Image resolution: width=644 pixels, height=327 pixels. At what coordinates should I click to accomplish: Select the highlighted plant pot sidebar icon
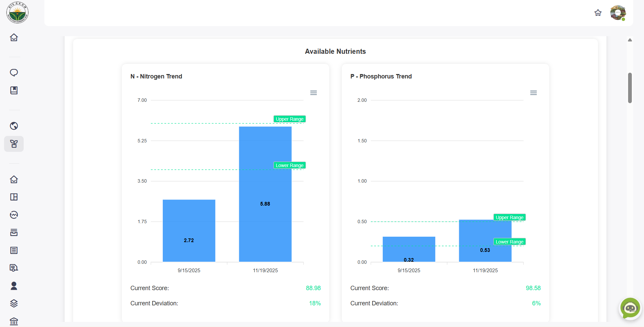click(x=14, y=144)
